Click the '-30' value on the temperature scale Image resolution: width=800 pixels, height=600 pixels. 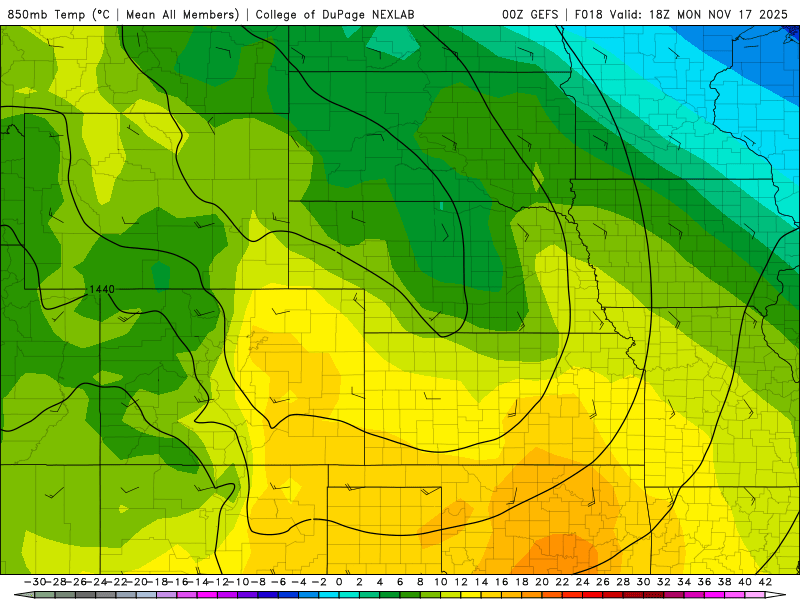[x=35, y=582]
